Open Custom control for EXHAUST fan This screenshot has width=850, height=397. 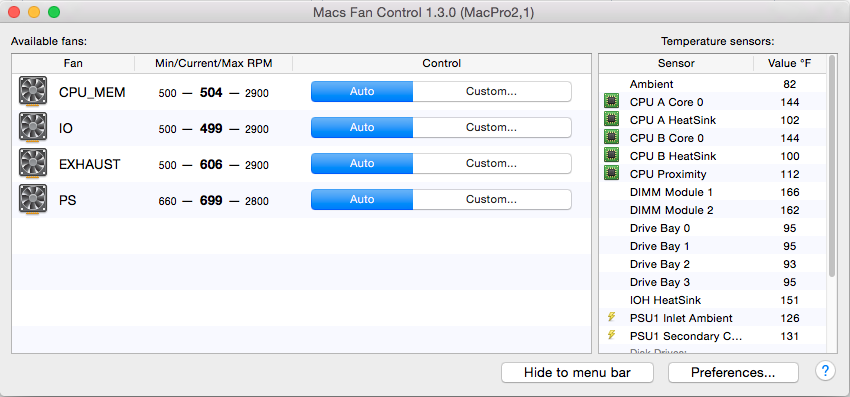click(x=492, y=164)
